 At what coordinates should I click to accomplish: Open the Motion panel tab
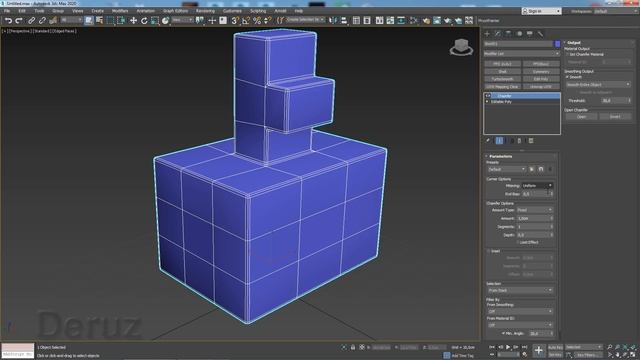coord(519,33)
